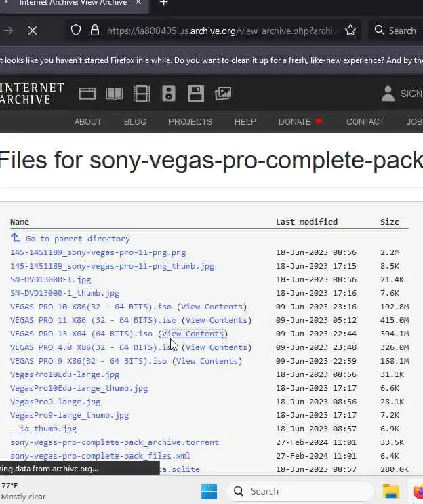Open the Video film-strip icon in header
Viewport: 423px width, 504px height.
coord(142,94)
